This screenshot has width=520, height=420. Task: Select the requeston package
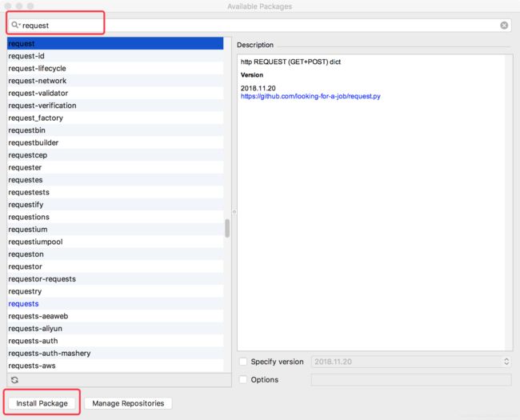pos(115,254)
